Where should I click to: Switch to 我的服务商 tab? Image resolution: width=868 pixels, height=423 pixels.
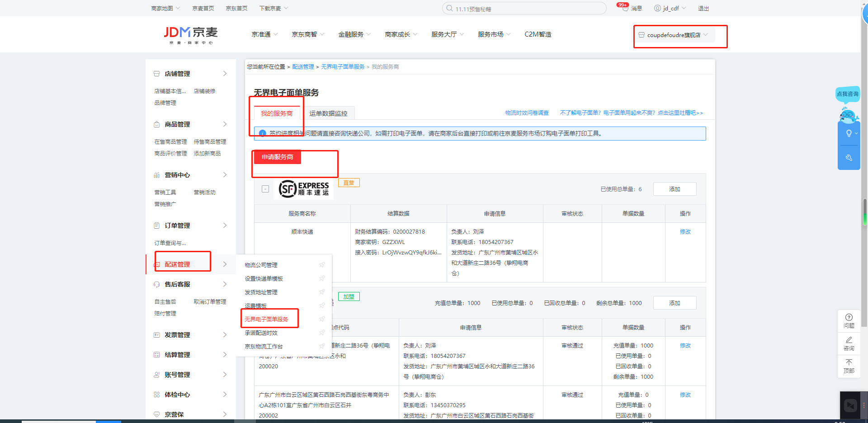click(x=277, y=113)
